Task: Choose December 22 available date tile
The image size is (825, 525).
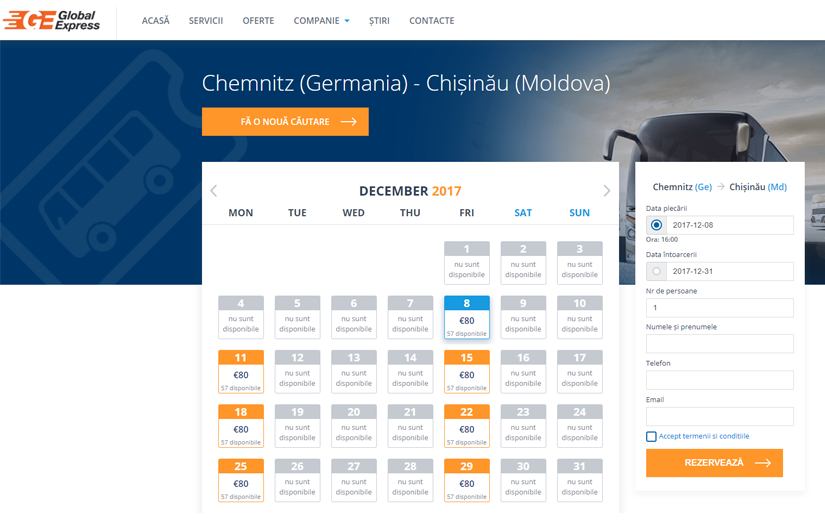Action: pos(467,424)
